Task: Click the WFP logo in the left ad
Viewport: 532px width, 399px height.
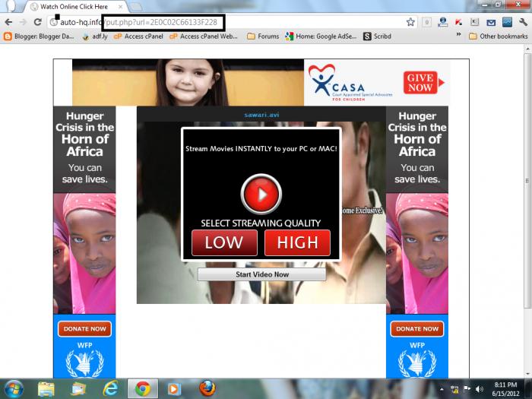Action: (x=84, y=359)
